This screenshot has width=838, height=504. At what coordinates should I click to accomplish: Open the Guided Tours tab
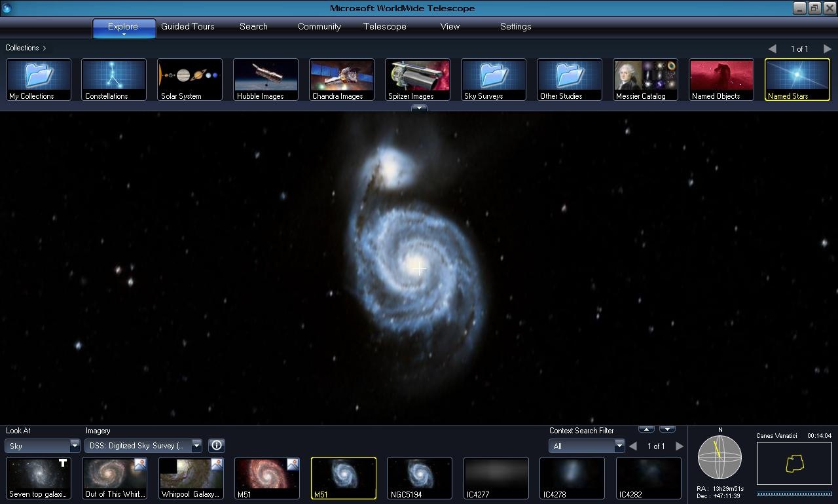pyautogui.click(x=188, y=26)
